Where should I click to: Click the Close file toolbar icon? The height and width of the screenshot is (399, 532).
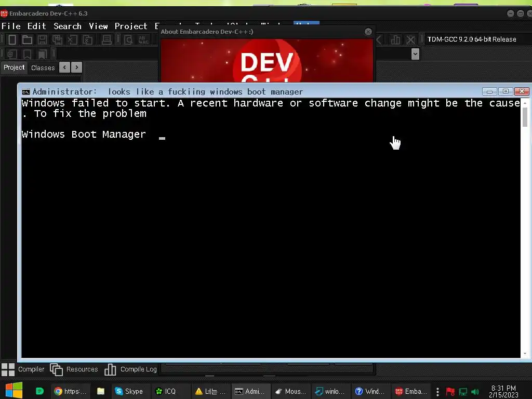tap(72, 39)
